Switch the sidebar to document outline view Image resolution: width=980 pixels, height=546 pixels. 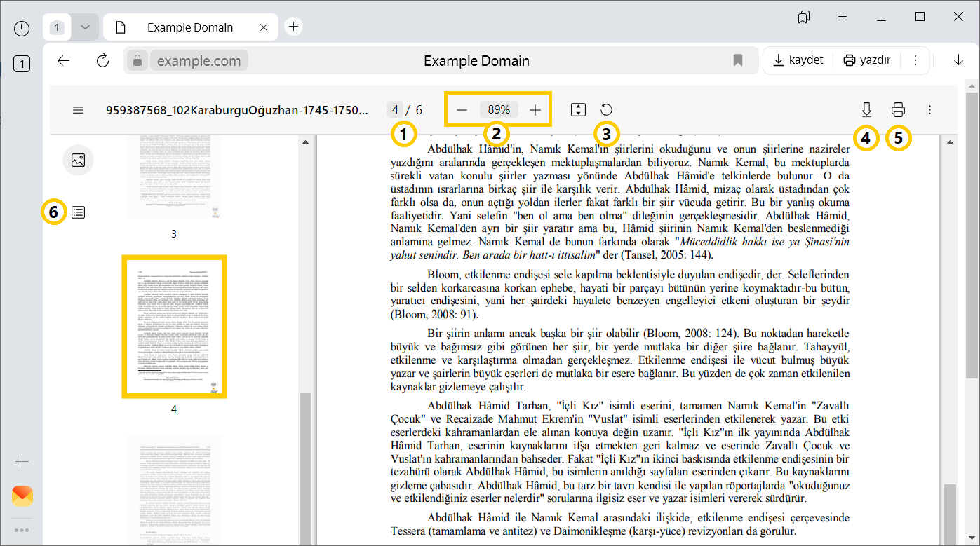tap(78, 212)
